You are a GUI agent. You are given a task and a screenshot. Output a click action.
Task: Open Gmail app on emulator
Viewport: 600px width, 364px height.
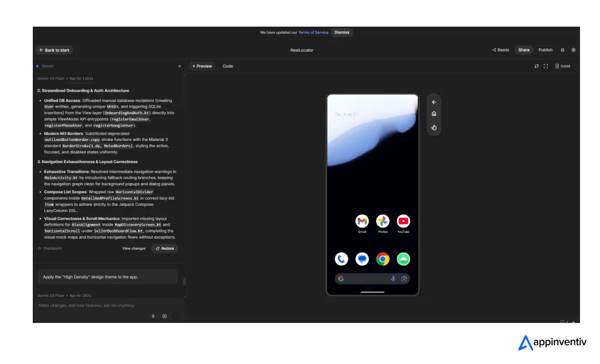362,221
